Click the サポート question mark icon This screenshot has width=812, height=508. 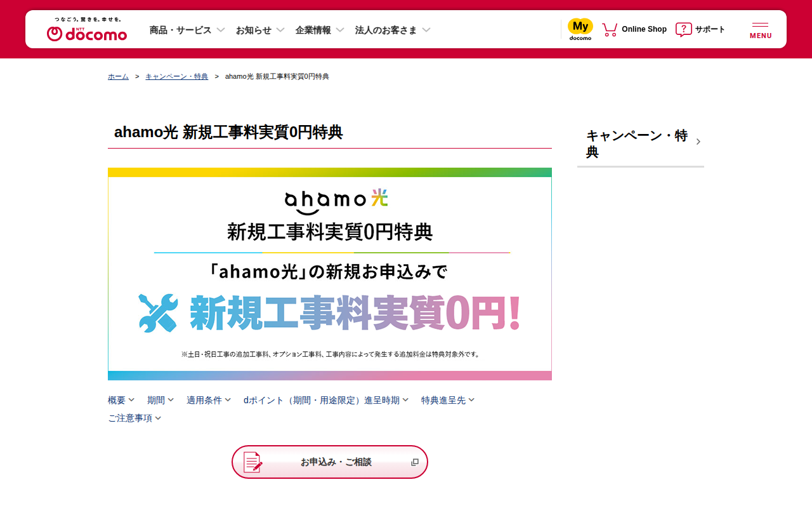(684, 29)
